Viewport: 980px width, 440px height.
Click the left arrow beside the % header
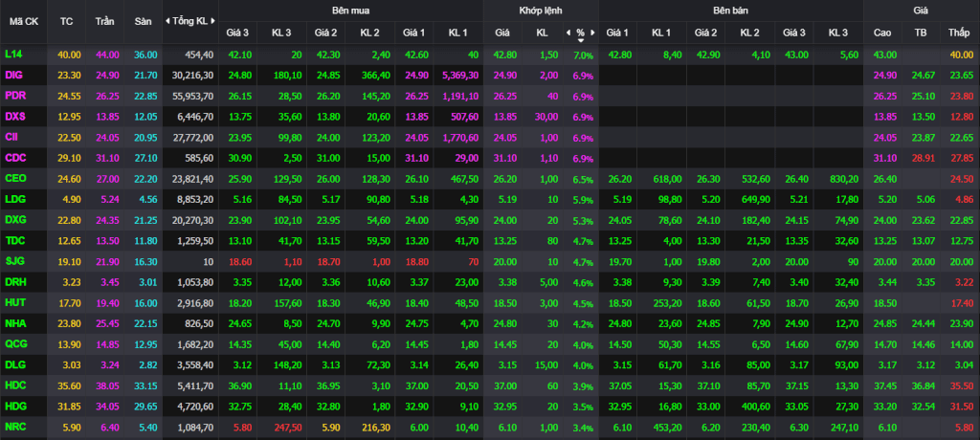point(568,33)
